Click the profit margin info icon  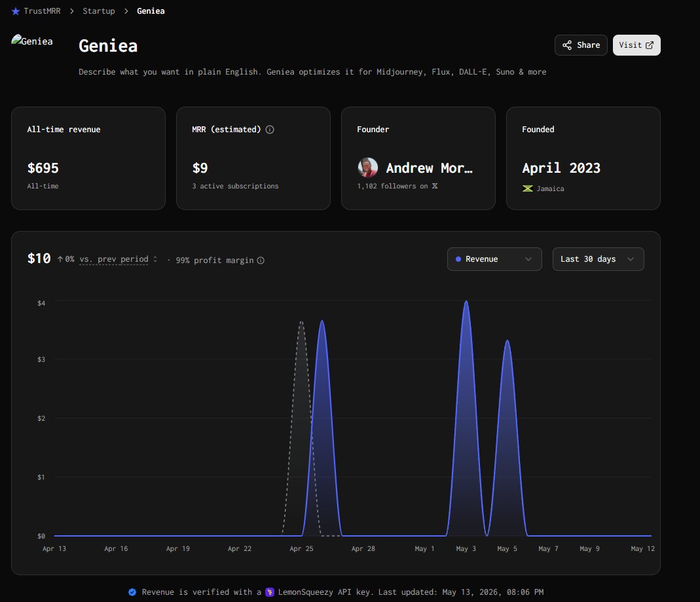(x=261, y=260)
